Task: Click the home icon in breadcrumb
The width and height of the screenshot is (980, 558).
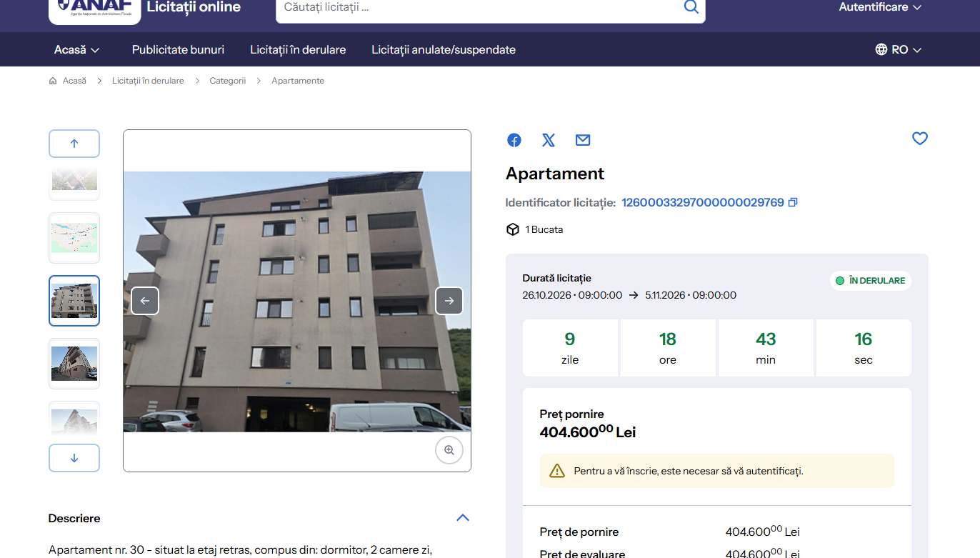Action: coord(53,81)
